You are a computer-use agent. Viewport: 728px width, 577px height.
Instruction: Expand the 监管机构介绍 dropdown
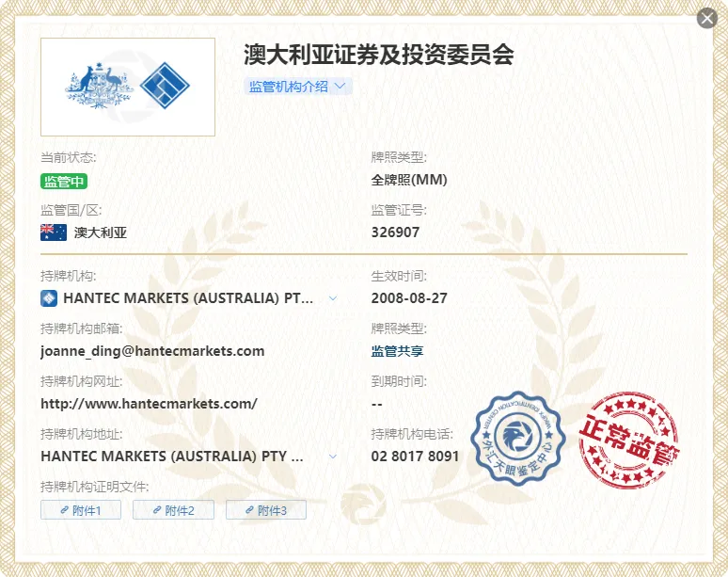[x=297, y=87]
